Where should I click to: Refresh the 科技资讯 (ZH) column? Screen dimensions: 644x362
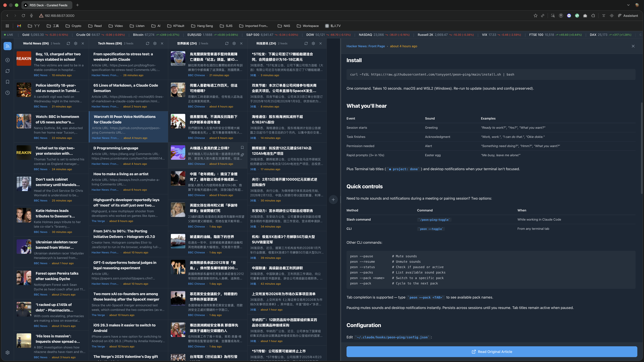[306, 43]
